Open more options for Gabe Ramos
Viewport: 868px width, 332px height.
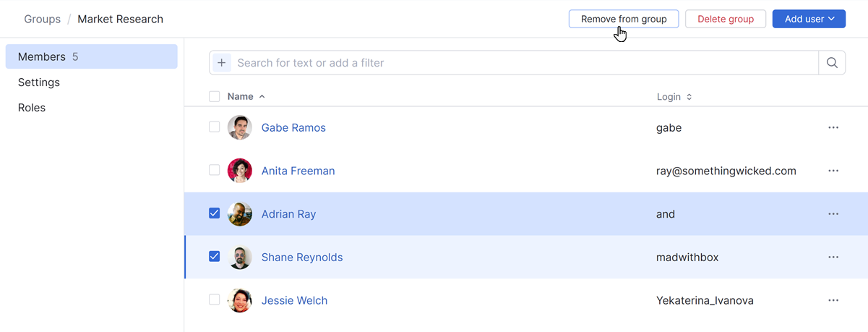click(833, 127)
